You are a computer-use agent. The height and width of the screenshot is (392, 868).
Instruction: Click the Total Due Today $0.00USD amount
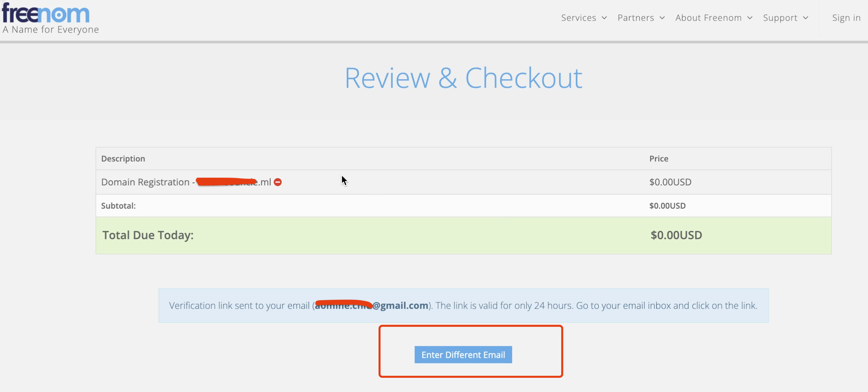click(x=676, y=235)
